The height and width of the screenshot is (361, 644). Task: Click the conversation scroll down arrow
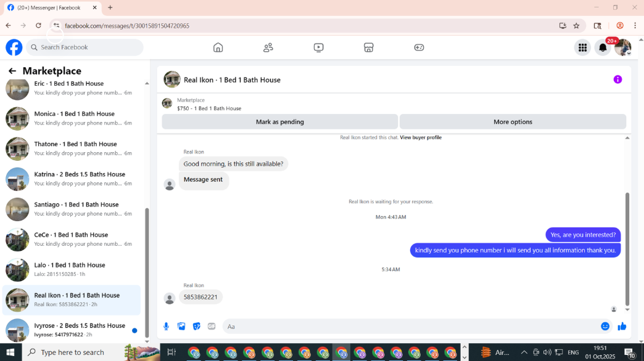[x=627, y=310]
